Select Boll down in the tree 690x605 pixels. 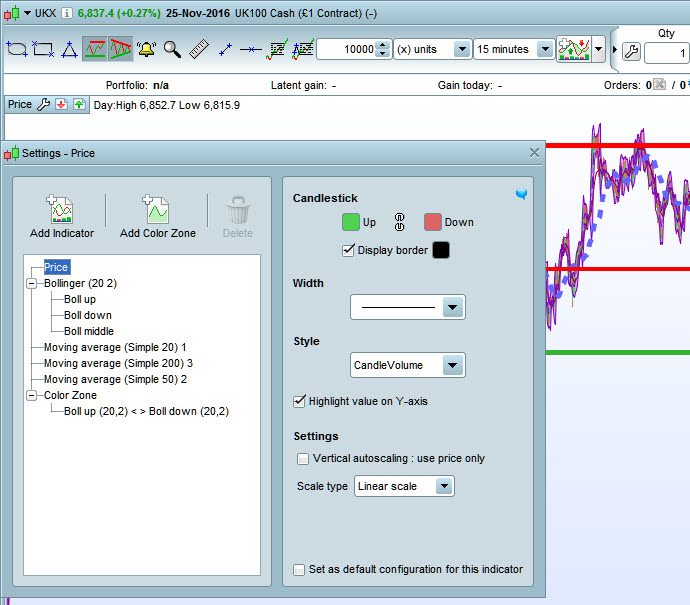pos(88,315)
